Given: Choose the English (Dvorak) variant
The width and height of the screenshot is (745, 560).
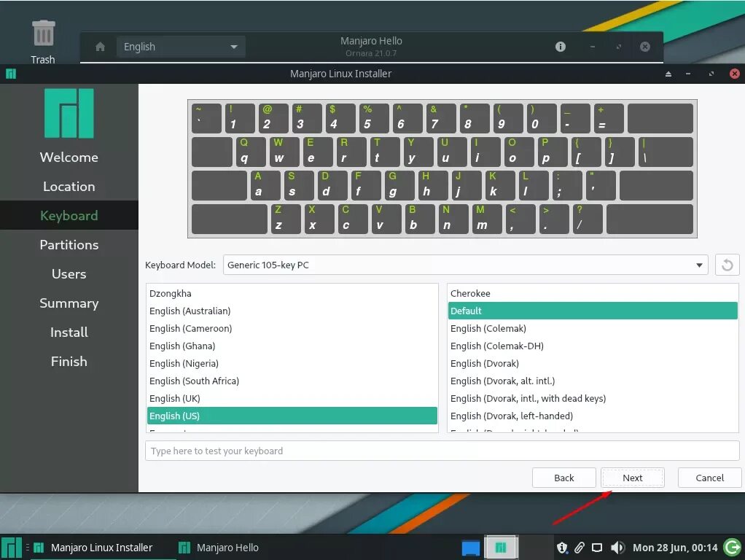Looking at the screenshot, I should [593, 364].
